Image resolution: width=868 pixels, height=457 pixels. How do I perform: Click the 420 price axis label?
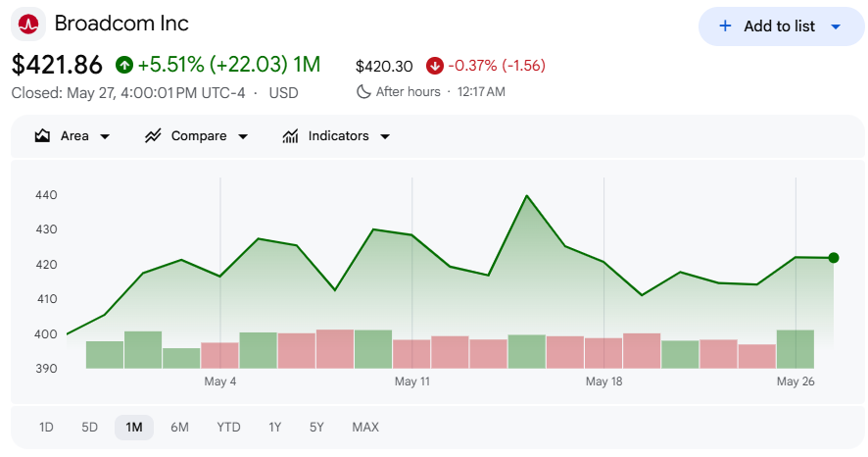pos(46,264)
